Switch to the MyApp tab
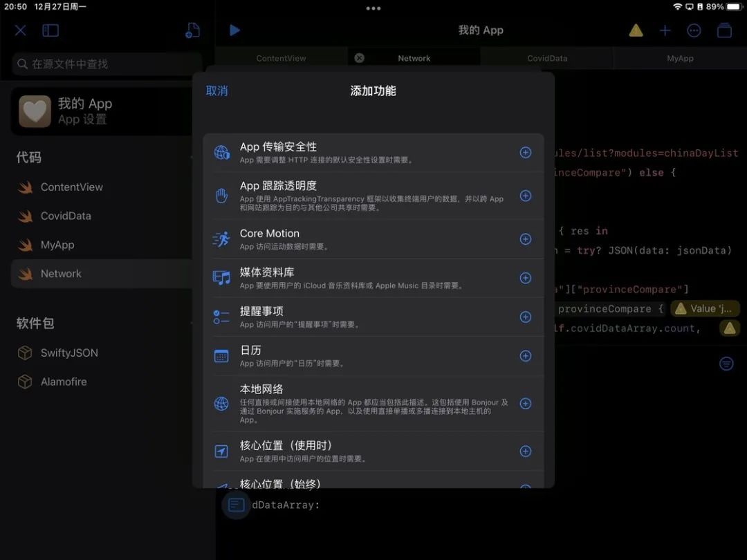Viewport: 747px width, 560px height. (680, 58)
